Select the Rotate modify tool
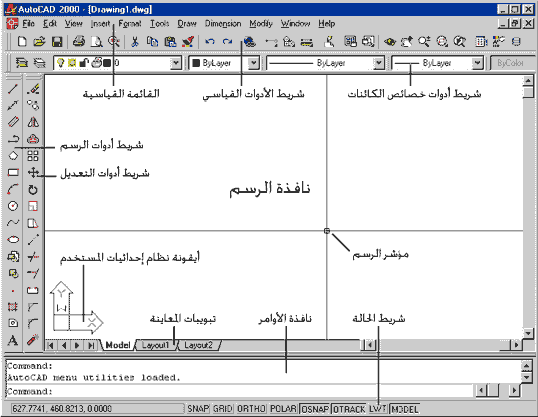Screen dimensions: 538x417 (x=33, y=189)
